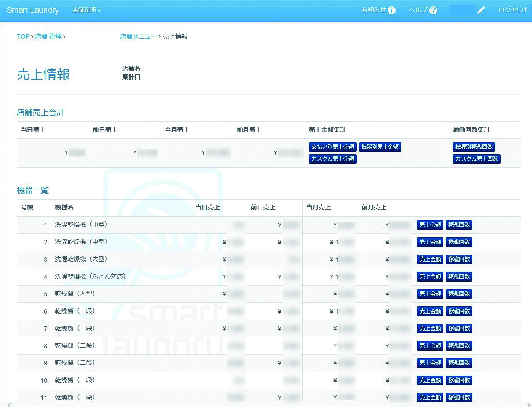View 売上金額 for 乾燥機（大型） machine 5
532x407 pixels.
pyautogui.click(x=430, y=294)
